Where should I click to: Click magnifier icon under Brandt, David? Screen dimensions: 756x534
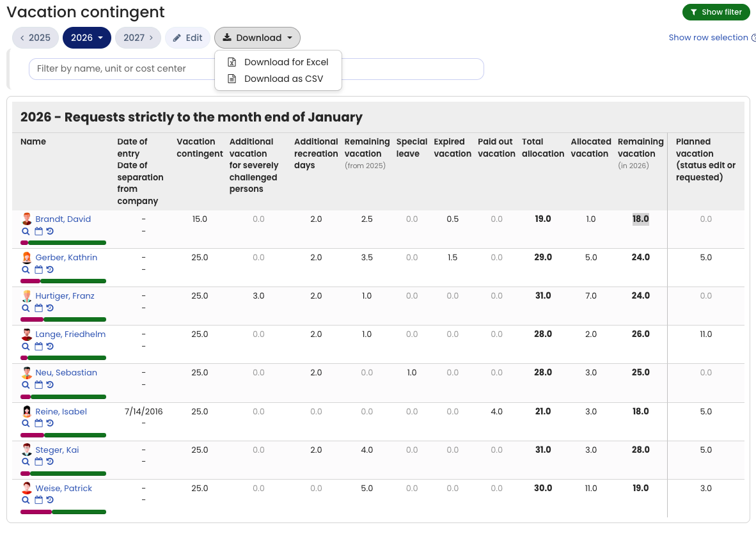click(26, 232)
